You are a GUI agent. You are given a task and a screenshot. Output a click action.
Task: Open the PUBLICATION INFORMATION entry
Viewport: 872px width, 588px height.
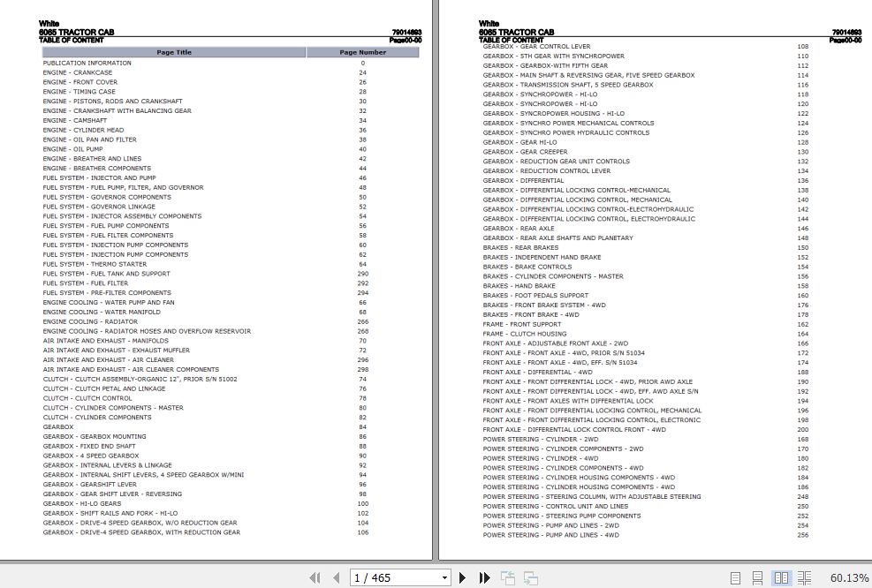pyautogui.click(x=87, y=63)
